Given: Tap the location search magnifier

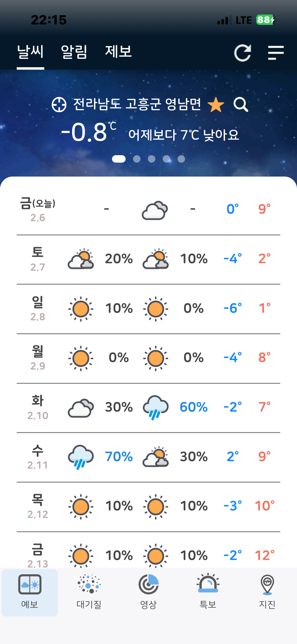Looking at the screenshot, I should tap(241, 104).
